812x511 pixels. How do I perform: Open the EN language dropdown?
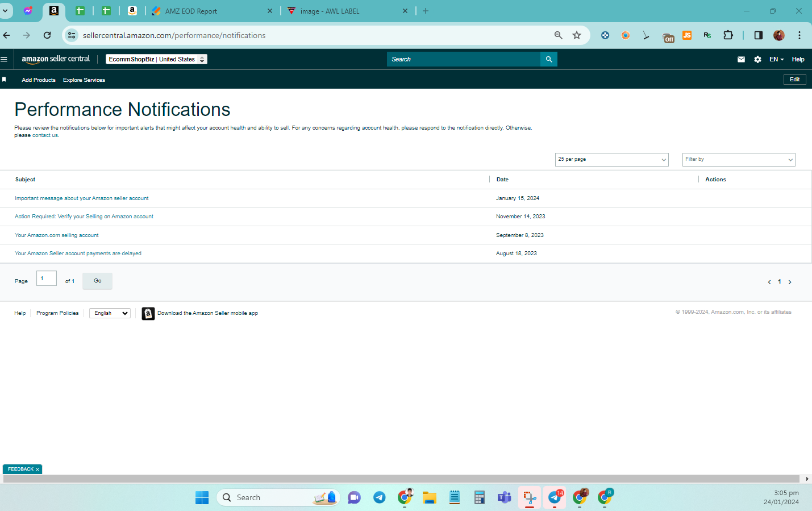[x=776, y=59]
